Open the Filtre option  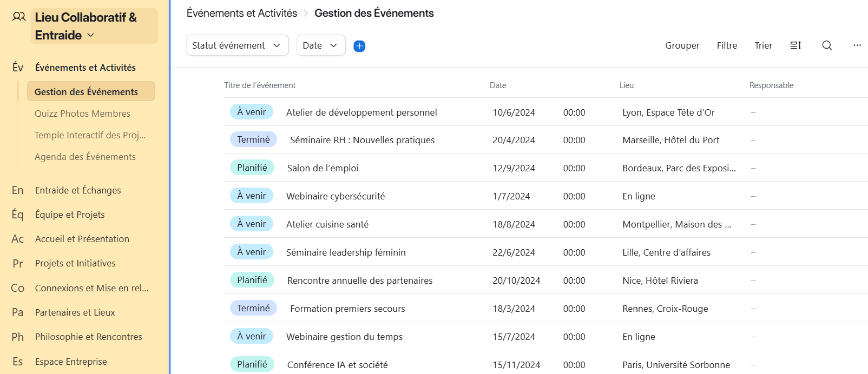727,45
